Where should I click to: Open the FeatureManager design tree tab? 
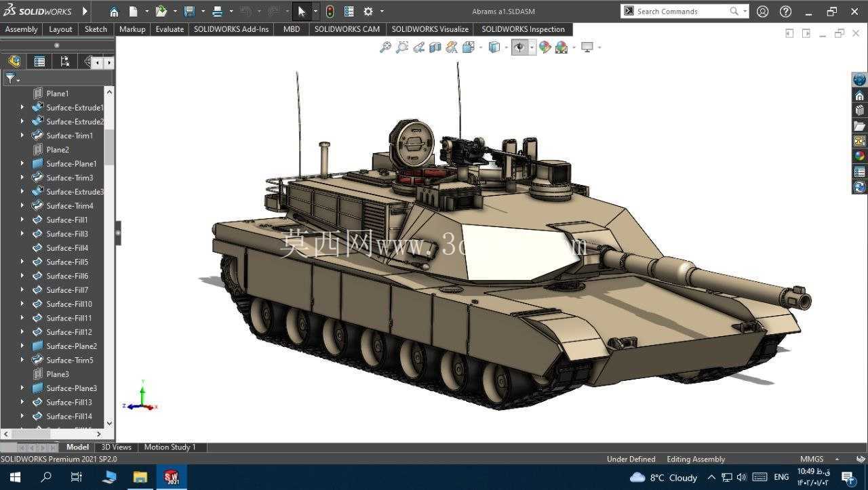pos(14,62)
